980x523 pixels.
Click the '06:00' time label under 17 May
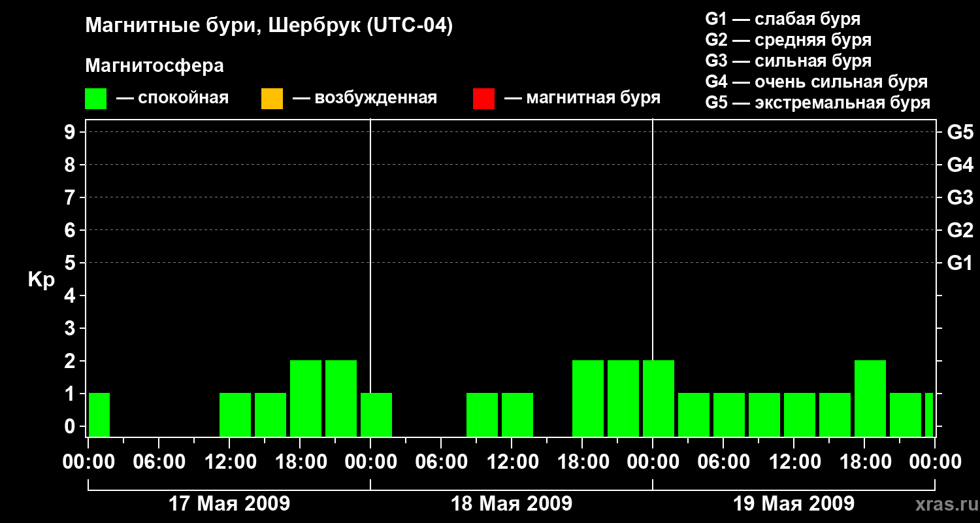point(159,462)
